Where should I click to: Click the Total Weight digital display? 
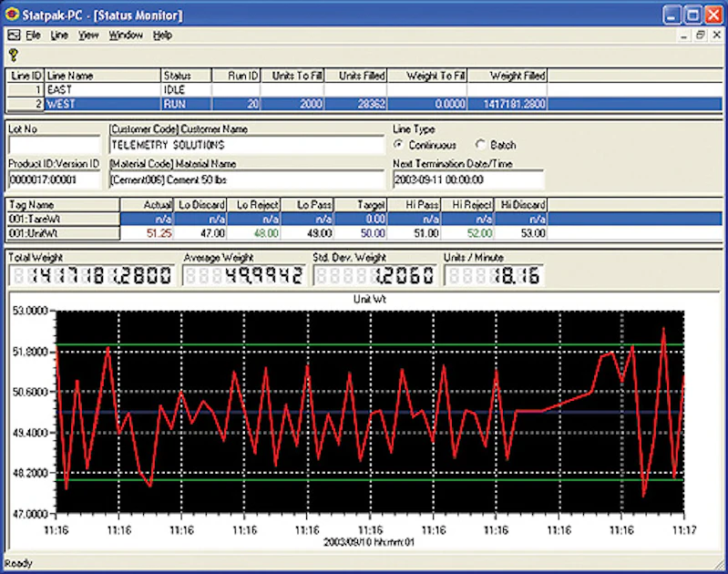click(91, 275)
